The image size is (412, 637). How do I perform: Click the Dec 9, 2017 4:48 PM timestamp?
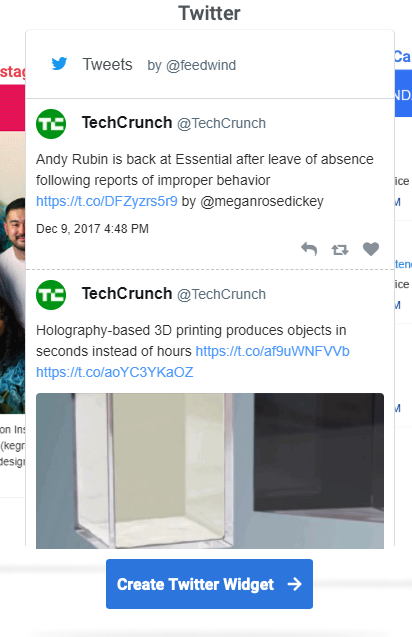(x=93, y=229)
